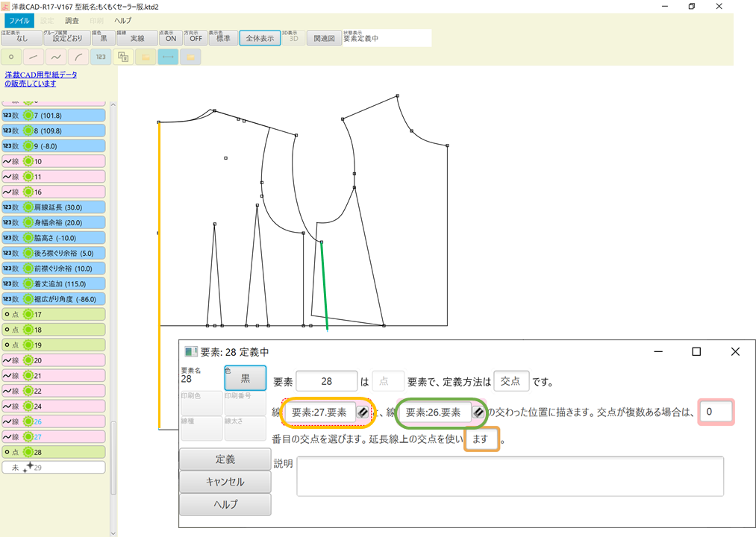Select the point creation tool
The width and height of the screenshot is (756, 537).
11,57
